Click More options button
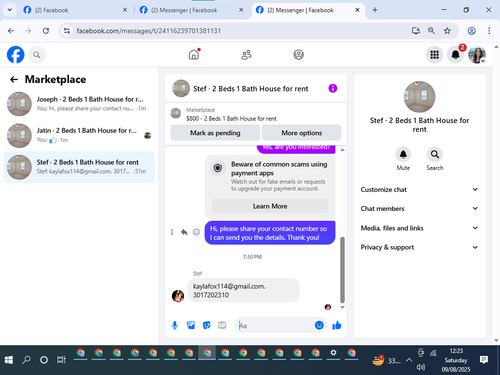The width and height of the screenshot is (500, 375). tap(302, 133)
